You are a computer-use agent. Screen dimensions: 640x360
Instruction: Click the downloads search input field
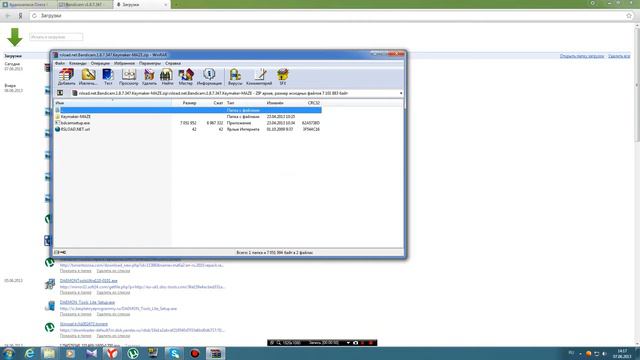point(56,37)
